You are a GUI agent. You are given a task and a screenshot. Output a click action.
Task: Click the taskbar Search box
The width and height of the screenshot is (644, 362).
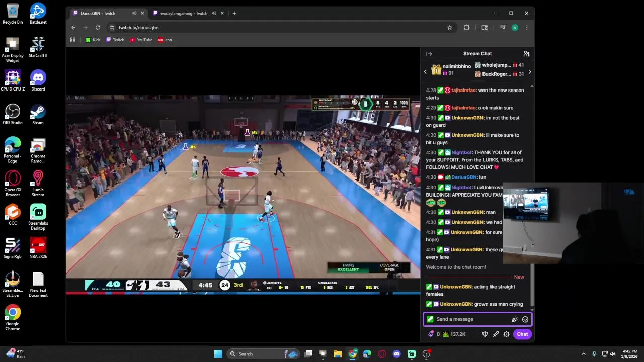pos(263,354)
